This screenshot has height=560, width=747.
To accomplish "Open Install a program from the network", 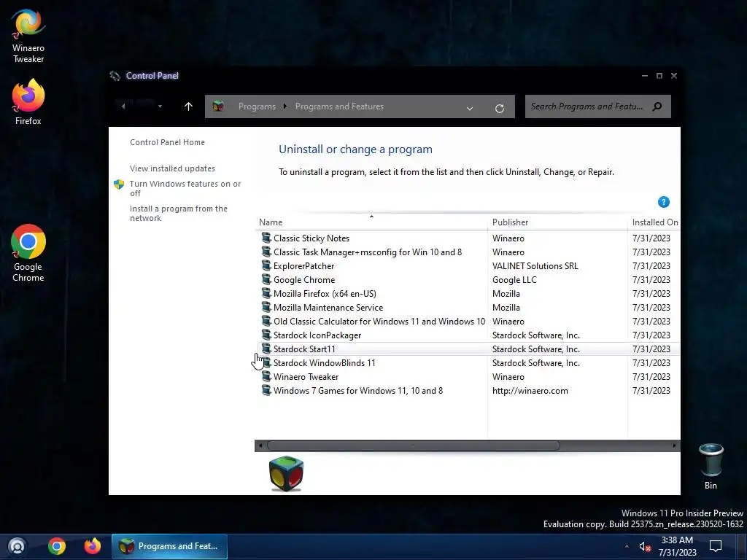I will pyautogui.click(x=179, y=213).
